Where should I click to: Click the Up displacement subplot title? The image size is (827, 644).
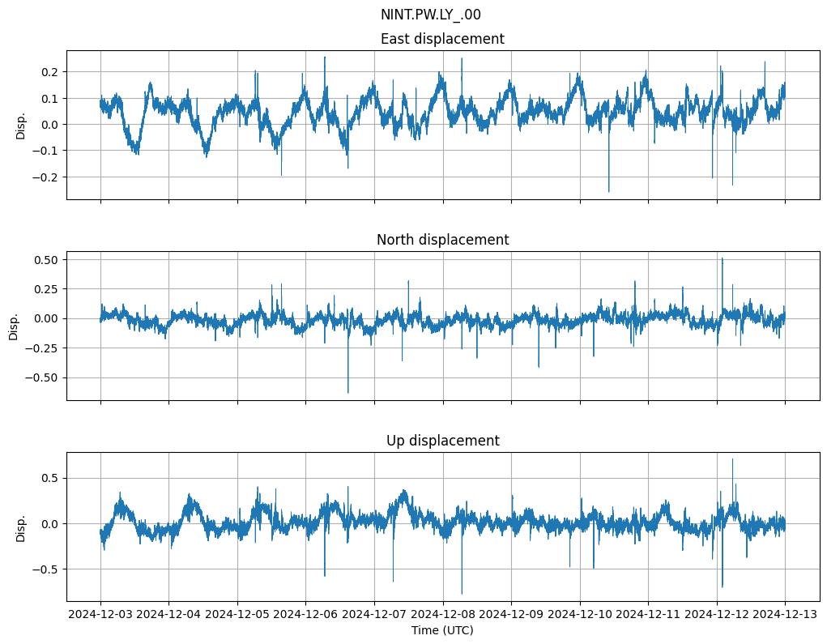[x=442, y=441]
